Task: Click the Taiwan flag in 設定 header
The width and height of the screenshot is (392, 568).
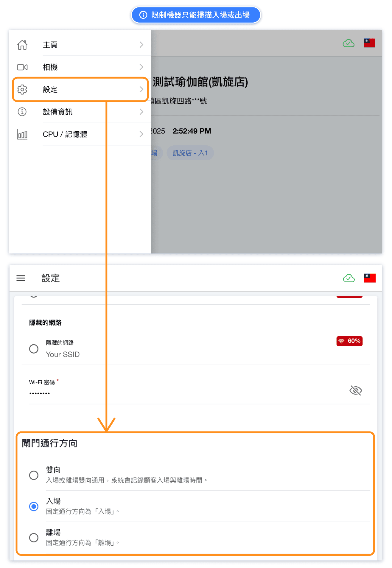Action: (x=370, y=278)
